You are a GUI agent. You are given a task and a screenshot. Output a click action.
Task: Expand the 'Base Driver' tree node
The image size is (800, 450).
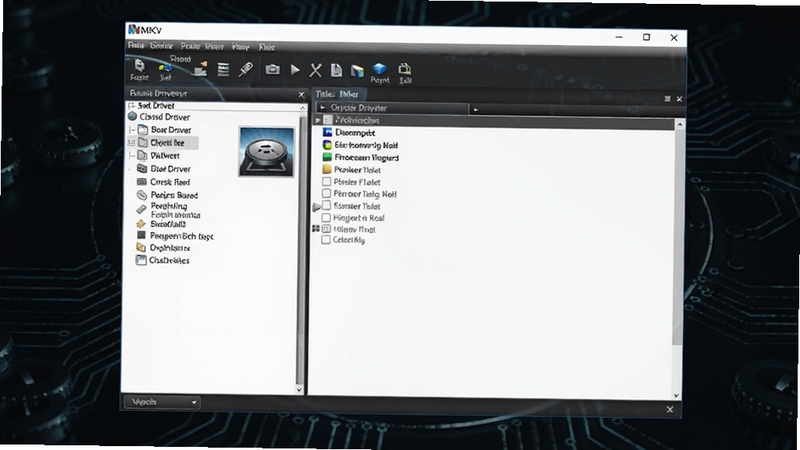coord(132,130)
